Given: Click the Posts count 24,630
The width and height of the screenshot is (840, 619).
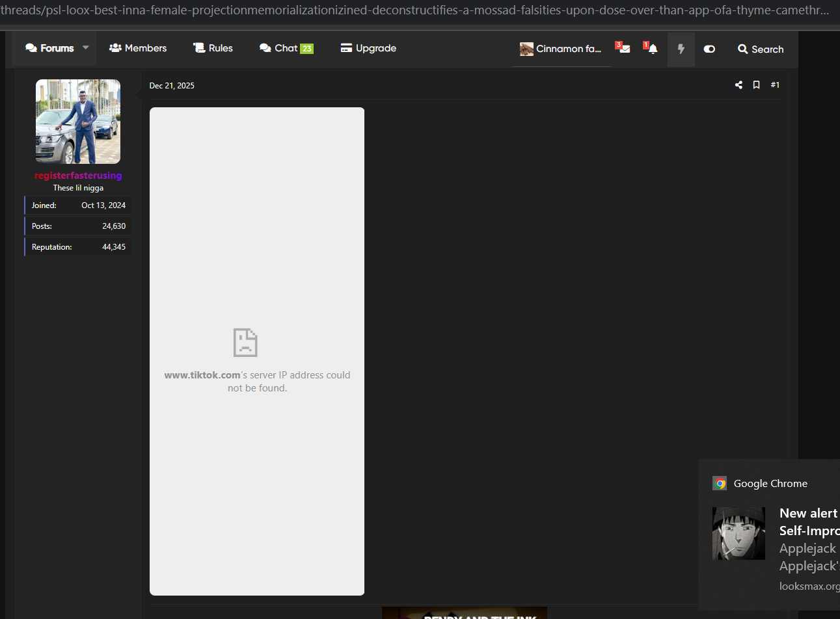Looking at the screenshot, I should (x=114, y=226).
